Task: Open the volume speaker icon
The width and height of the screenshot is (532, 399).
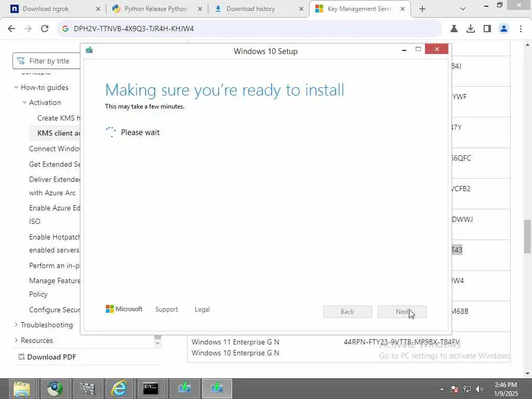Action: point(480,389)
